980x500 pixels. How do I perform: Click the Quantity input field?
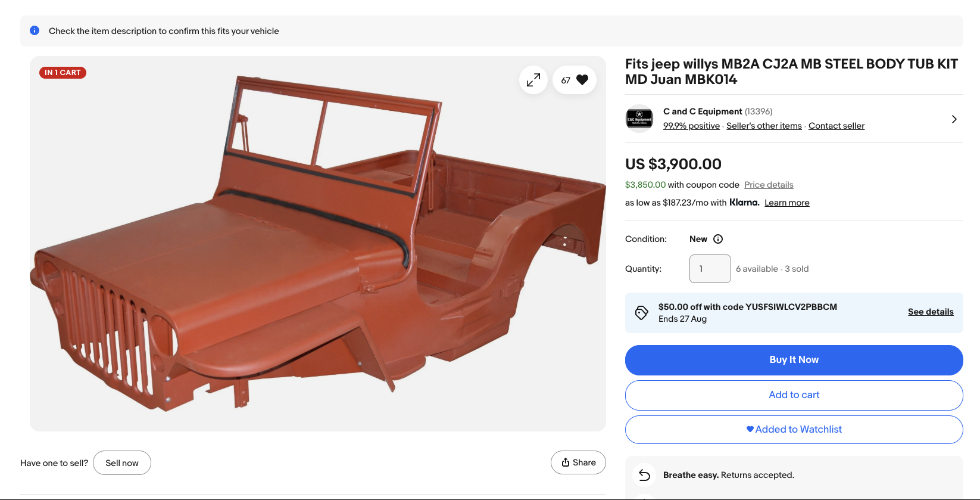[710, 269]
